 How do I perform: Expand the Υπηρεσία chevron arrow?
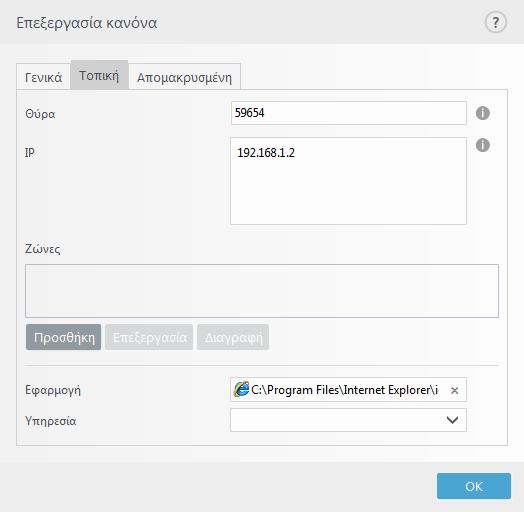click(x=452, y=420)
